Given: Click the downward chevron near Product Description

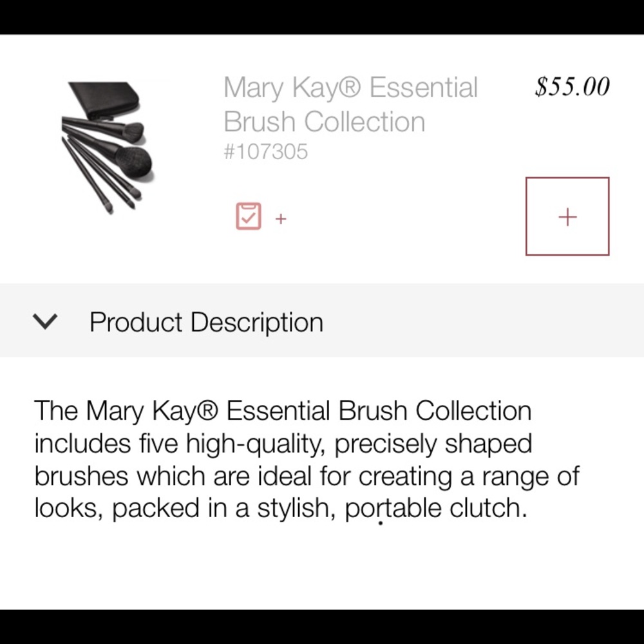Looking at the screenshot, I should coord(46,321).
